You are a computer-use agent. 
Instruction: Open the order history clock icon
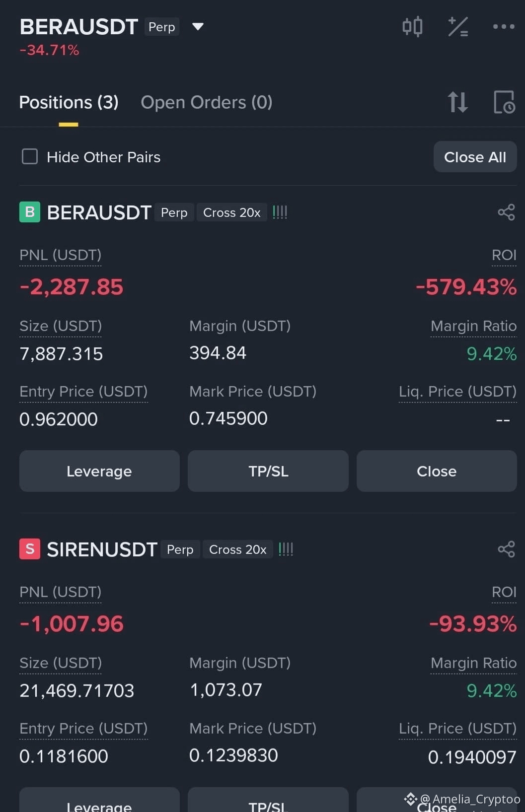[504, 102]
